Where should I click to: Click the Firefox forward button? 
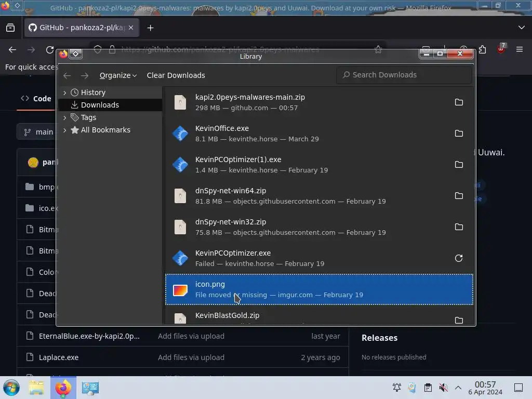point(31,50)
